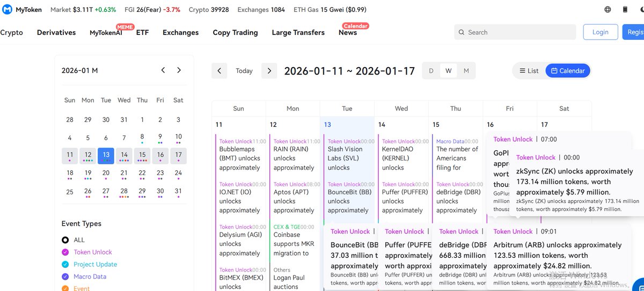Viewport: 644px width, 291px height.
Task: Open BounceBit (BB) event in Tuesday column
Action: [348, 198]
